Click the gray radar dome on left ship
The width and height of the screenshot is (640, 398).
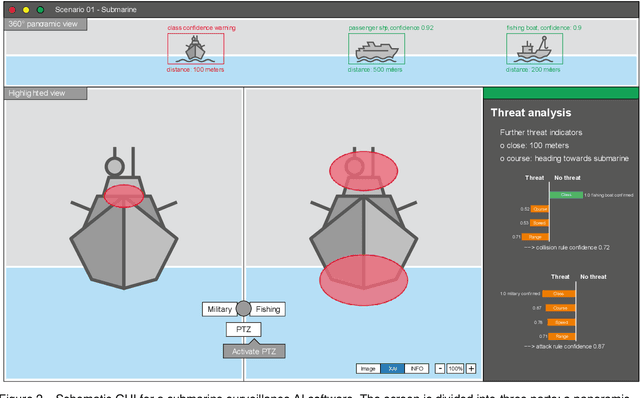[115, 167]
